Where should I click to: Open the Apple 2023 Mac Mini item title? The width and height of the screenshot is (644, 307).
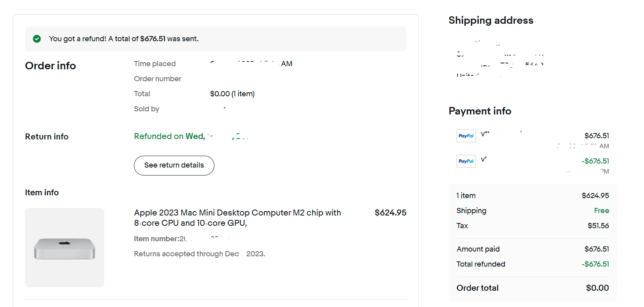click(237, 218)
